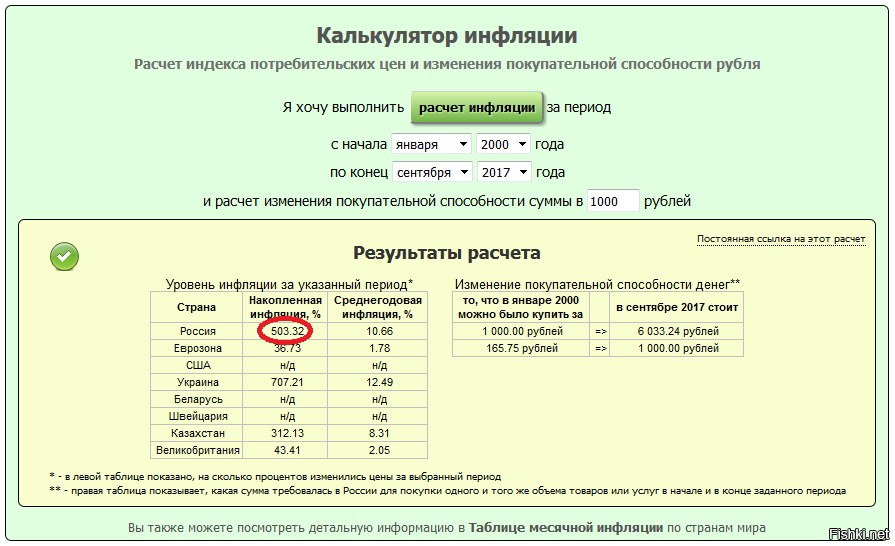
Task: Expand the end year dropdown showing 2017
Action: pos(503,172)
